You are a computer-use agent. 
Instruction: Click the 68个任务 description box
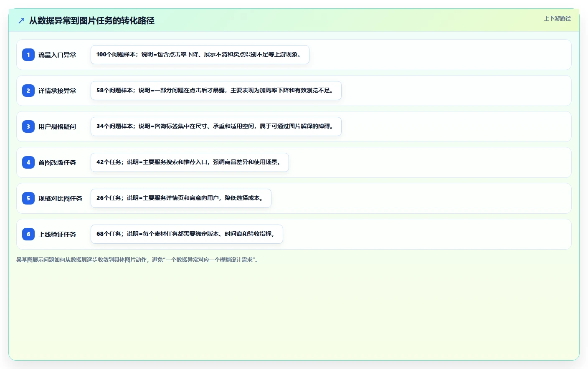187,234
